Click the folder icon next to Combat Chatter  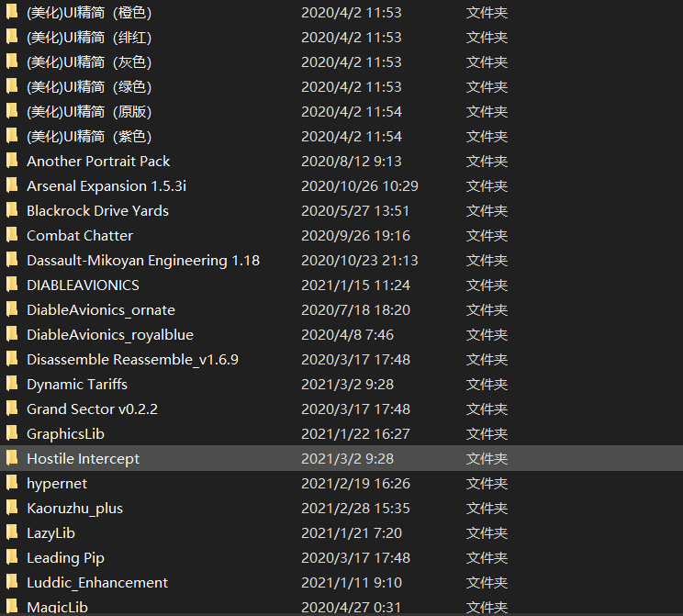(12, 235)
